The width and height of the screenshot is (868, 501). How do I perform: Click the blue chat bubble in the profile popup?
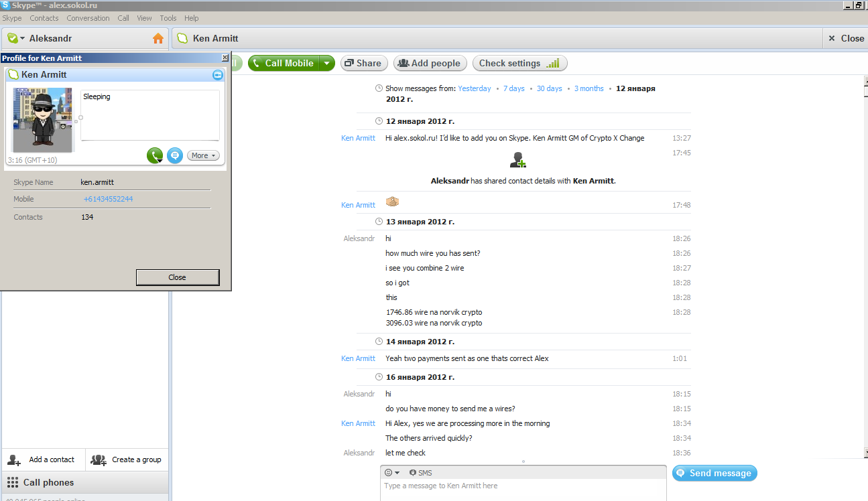(x=175, y=155)
